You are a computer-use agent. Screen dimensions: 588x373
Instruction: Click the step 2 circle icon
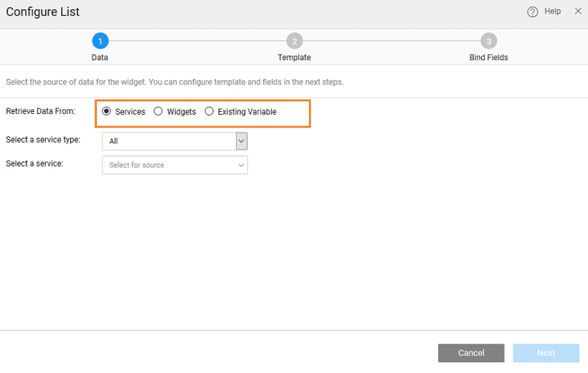click(x=294, y=41)
